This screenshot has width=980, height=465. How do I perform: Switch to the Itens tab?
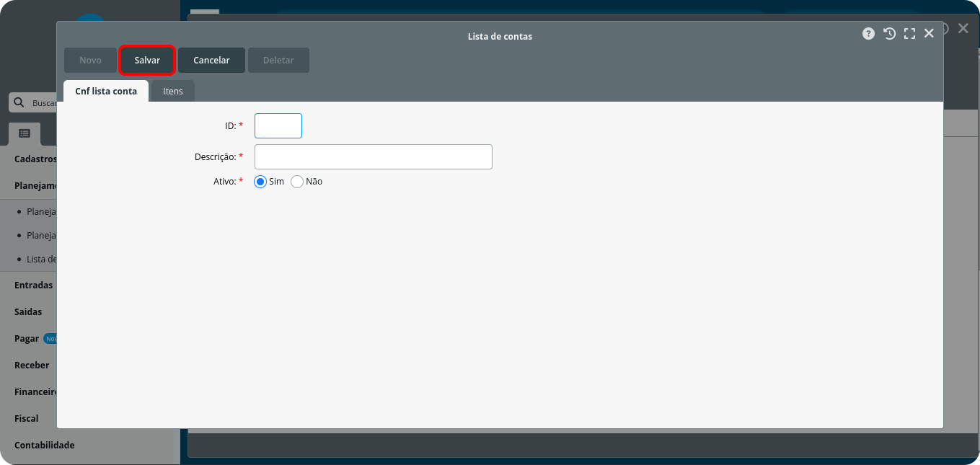[x=173, y=91]
